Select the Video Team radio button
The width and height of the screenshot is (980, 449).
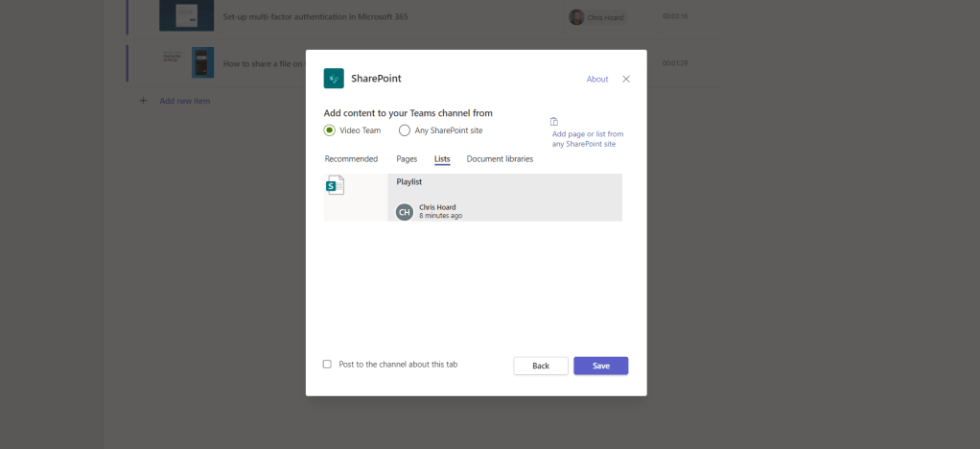click(x=329, y=130)
